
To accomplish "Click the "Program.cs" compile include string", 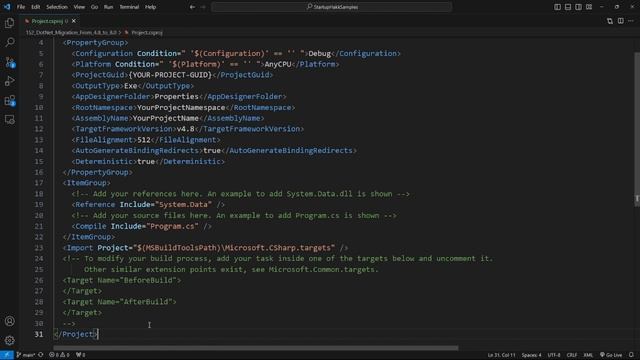I will 172,226.
